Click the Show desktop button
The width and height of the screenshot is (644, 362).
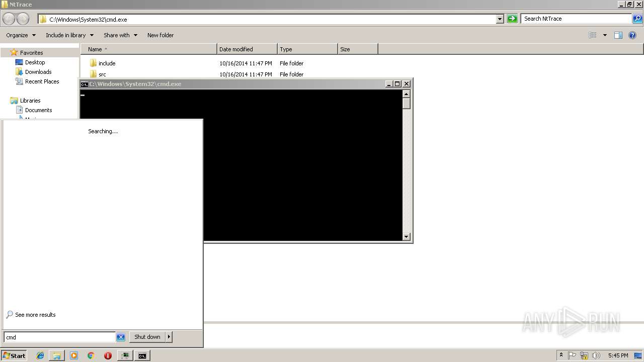tap(638, 355)
